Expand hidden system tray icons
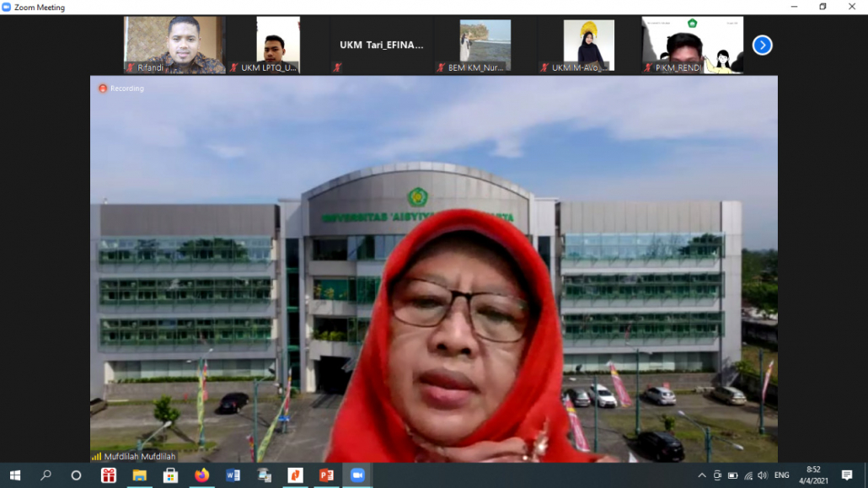 click(700, 475)
